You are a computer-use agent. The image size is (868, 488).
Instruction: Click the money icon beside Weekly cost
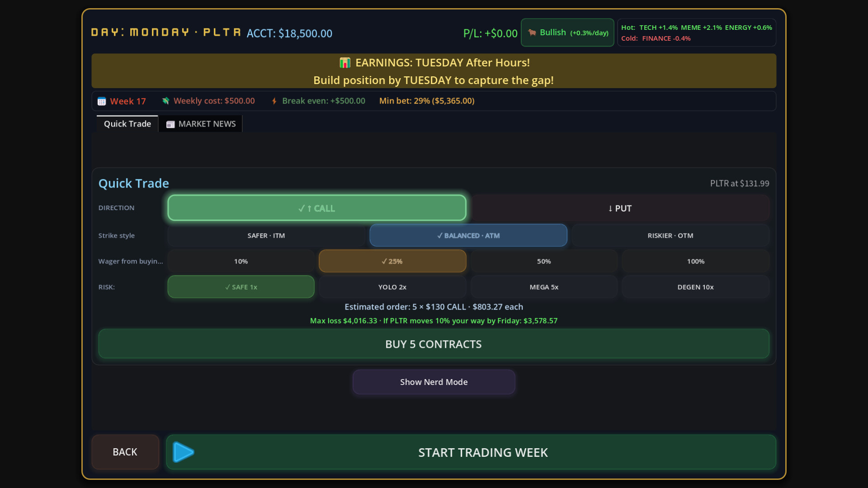pyautogui.click(x=166, y=101)
